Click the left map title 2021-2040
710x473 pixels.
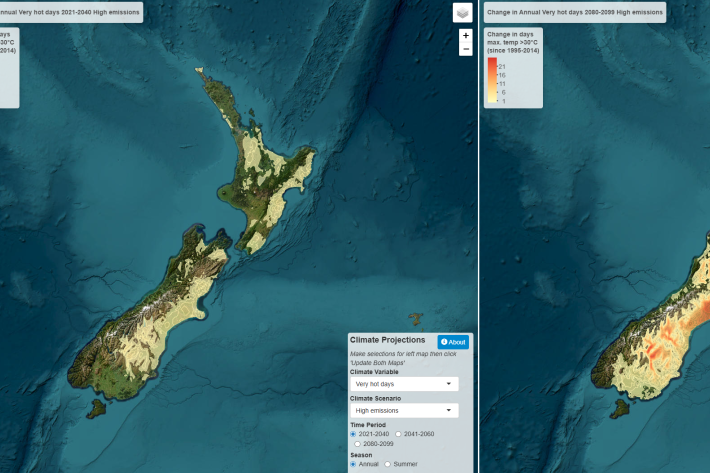pyautogui.click(x=69, y=12)
